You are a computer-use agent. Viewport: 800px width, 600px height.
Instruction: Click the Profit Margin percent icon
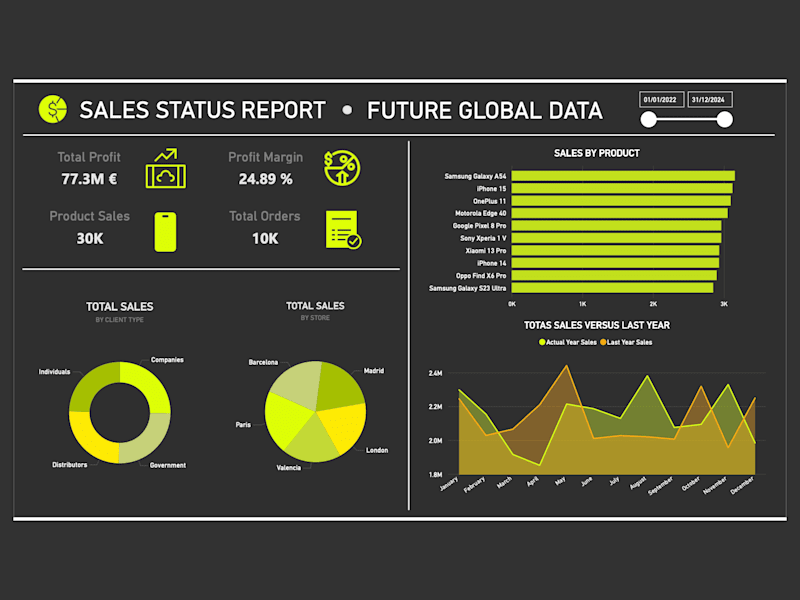click(342, 167)
